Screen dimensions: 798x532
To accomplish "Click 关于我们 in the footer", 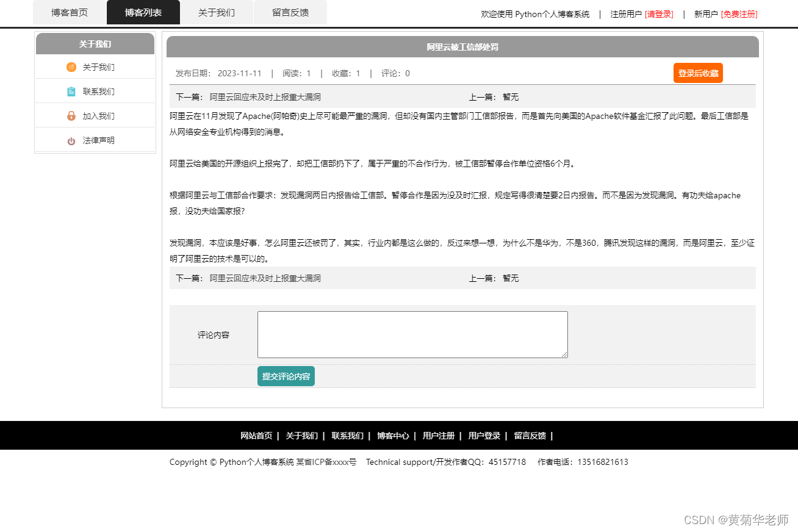I will pyautogui.click(x=302, y=436).
